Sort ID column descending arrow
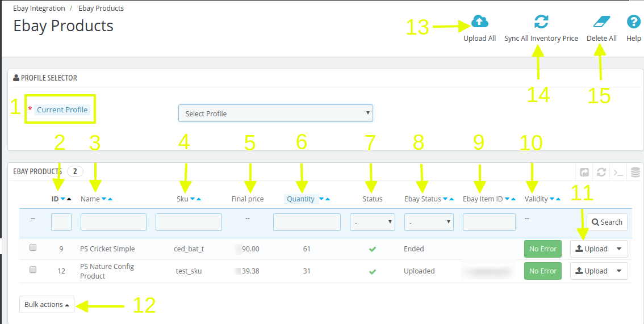 point(63,199)
